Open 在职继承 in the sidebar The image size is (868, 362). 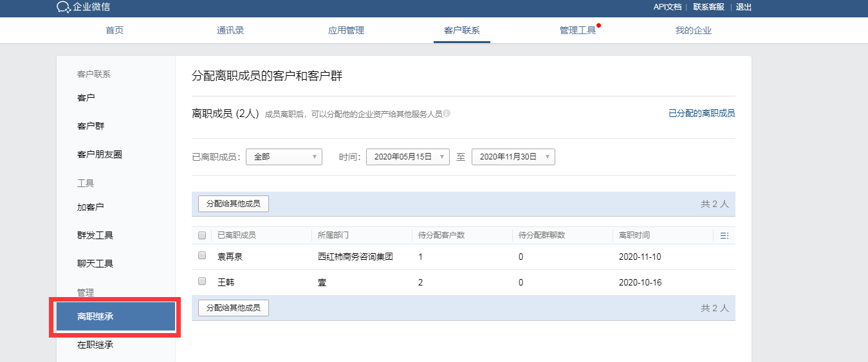95,345
